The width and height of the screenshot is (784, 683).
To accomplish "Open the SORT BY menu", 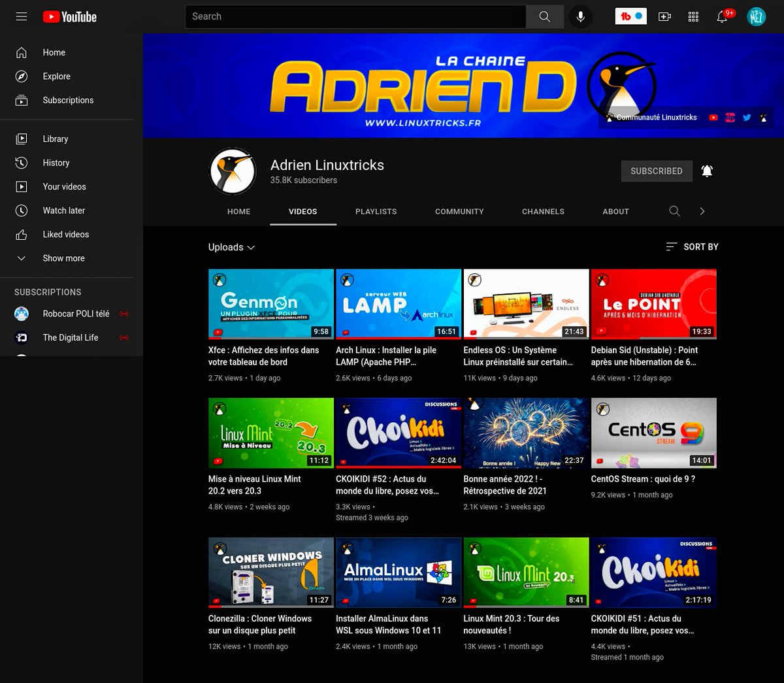I will click(692, 247).
